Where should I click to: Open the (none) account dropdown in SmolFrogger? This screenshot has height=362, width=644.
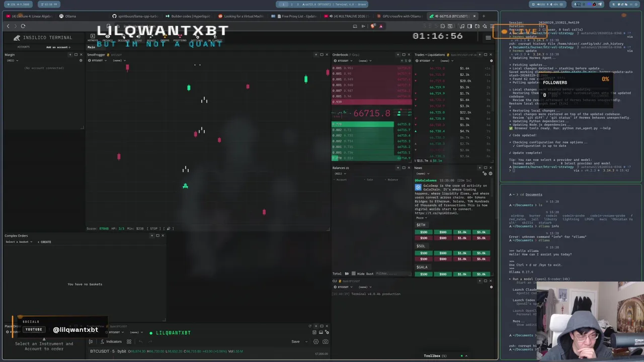(119, 60)
